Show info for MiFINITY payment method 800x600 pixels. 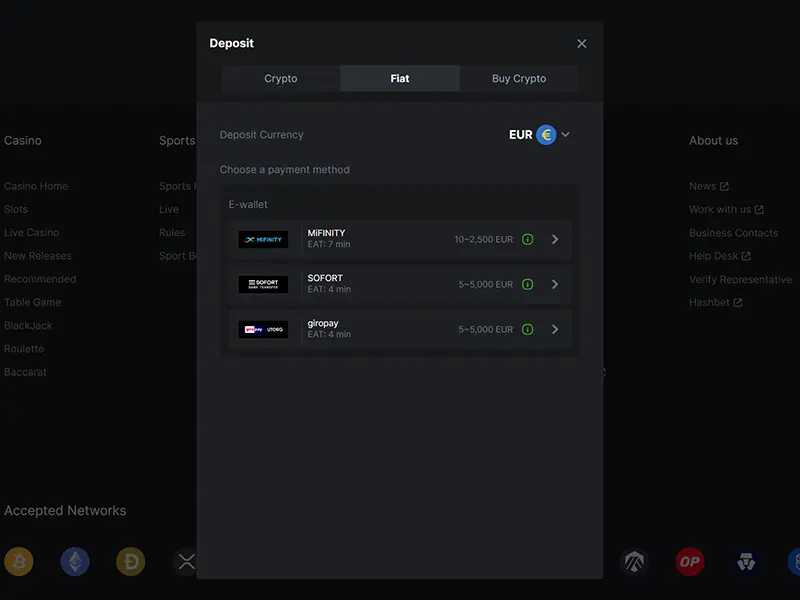coord(528,239)
